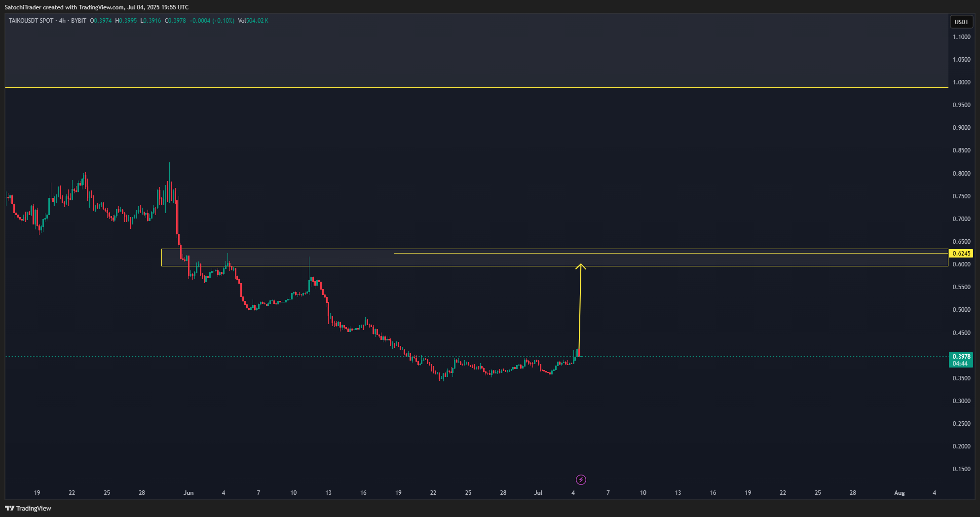
Task: Click the +0.0004 (+0.10%) change value
Action: [x=212, y=21]
